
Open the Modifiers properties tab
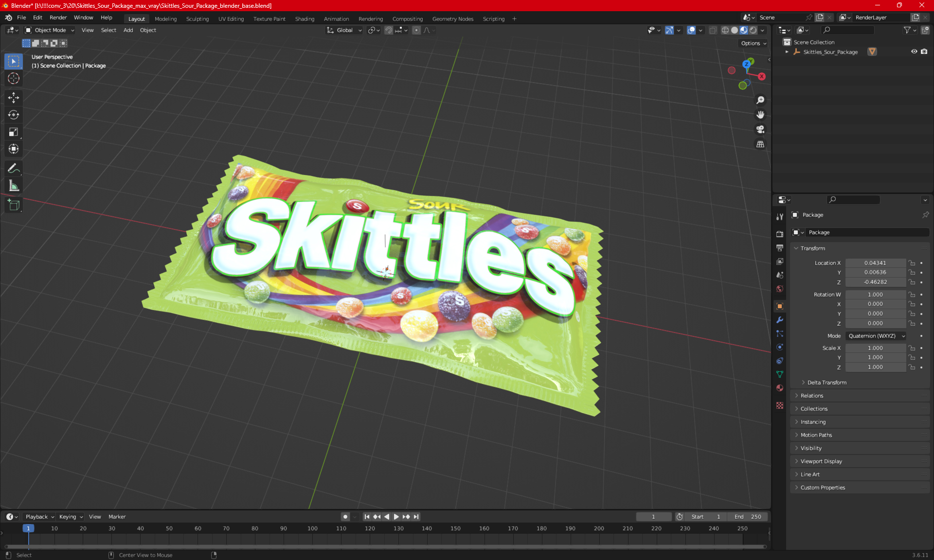point(780,320)
